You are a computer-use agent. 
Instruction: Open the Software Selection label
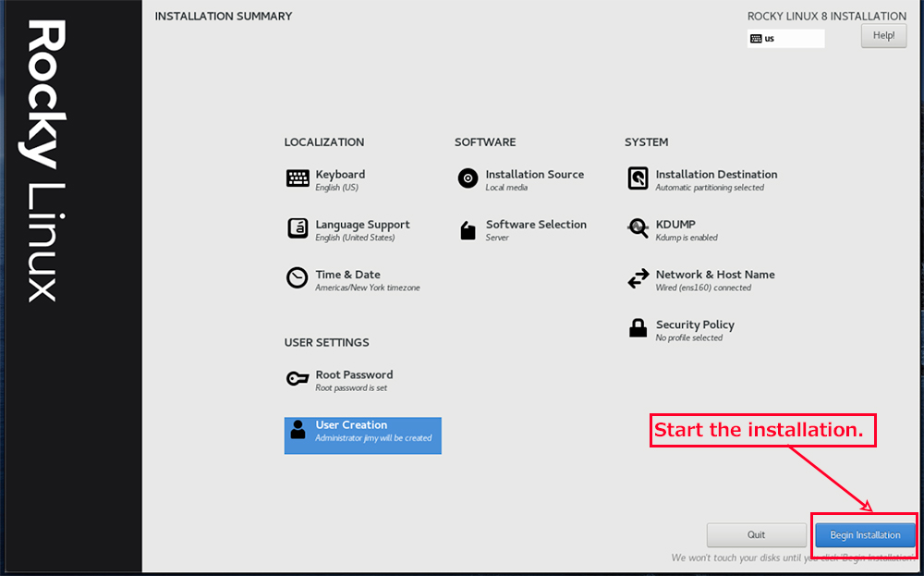[x=536, y=225]
